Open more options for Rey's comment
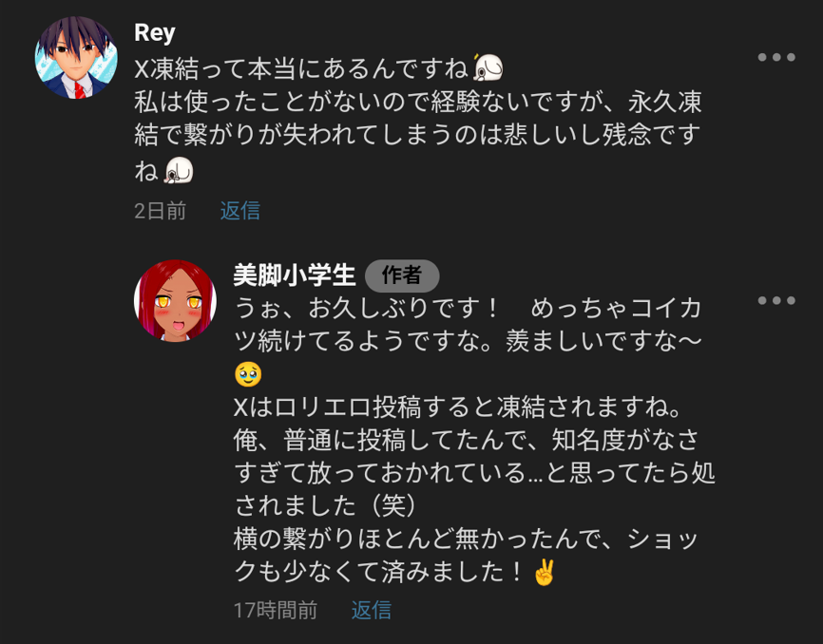Viewport: 823px width, 644px height. (775, 57)
